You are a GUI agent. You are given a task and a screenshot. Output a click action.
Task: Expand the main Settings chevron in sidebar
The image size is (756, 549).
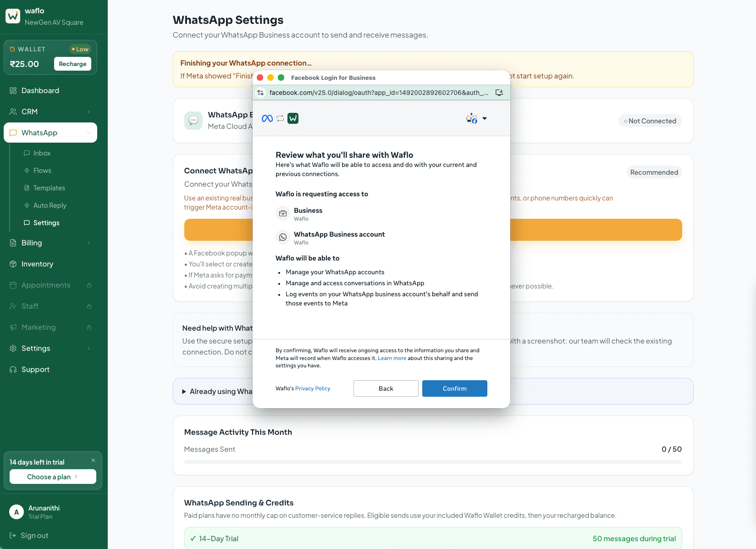pos(89,348)
